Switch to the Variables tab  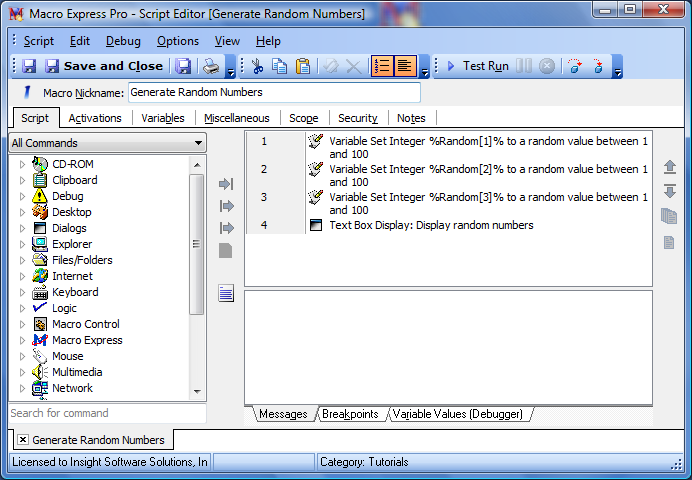tap(163, 118)
